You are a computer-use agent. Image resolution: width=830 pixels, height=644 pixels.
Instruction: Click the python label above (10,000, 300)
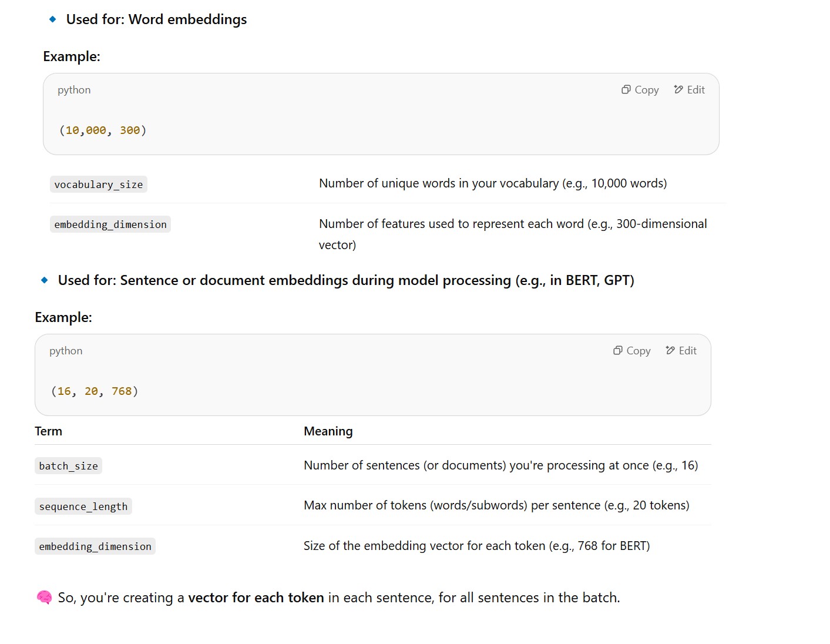click(x=74, y=90)
